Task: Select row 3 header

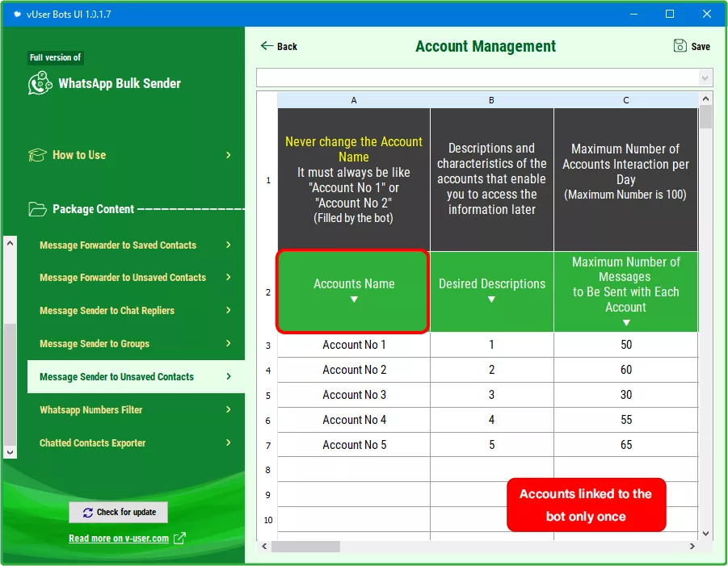Action: click(x=268, y=345)
